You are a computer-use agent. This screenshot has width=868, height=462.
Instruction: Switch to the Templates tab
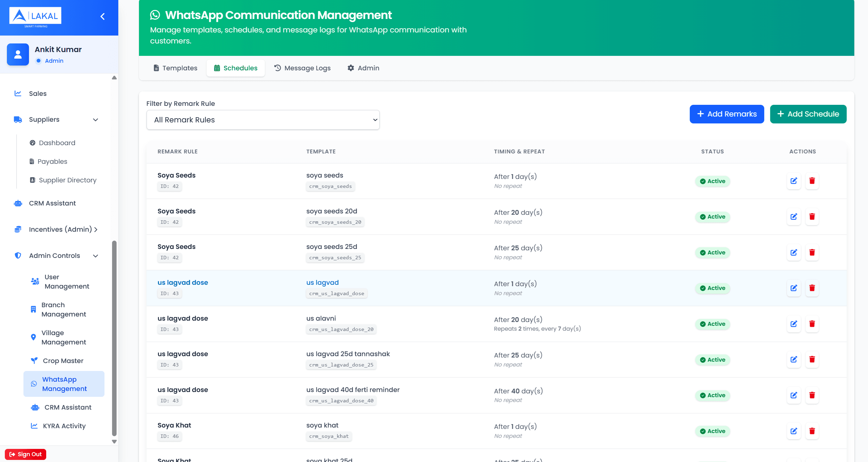click(175, 68)
